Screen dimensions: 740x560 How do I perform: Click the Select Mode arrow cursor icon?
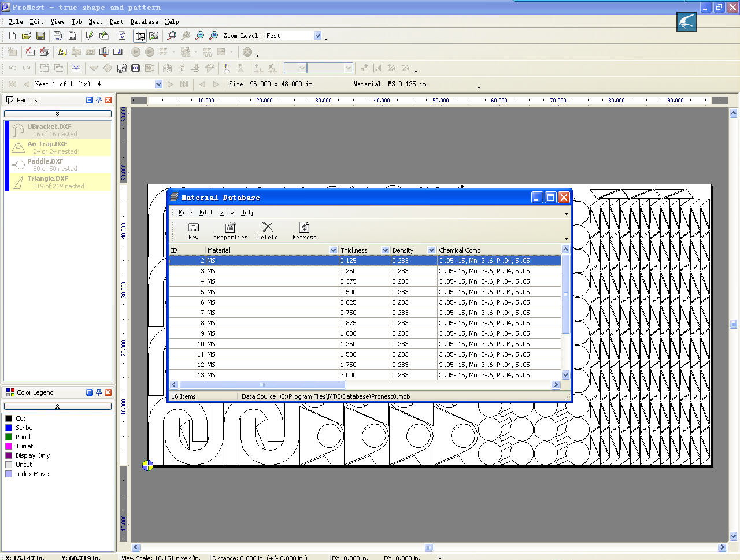[x=140, y=36]
